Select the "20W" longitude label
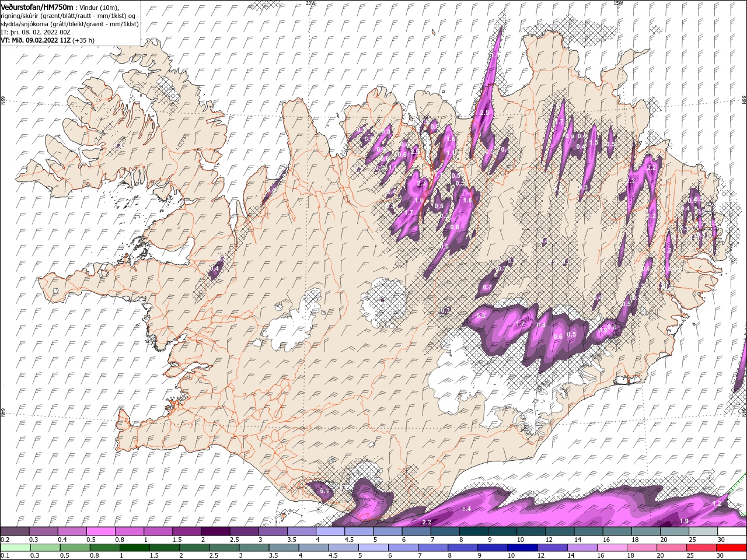747x560 pixels. click(x=310, y=3)
